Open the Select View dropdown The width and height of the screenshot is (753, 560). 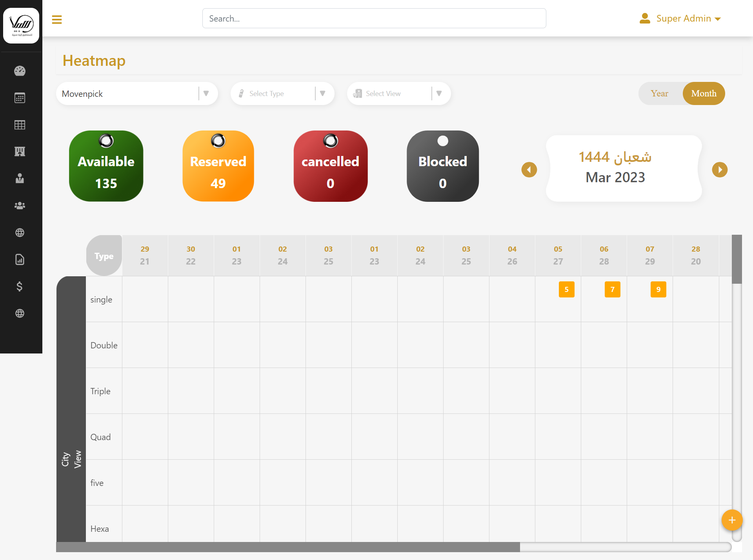coord(398,94)
